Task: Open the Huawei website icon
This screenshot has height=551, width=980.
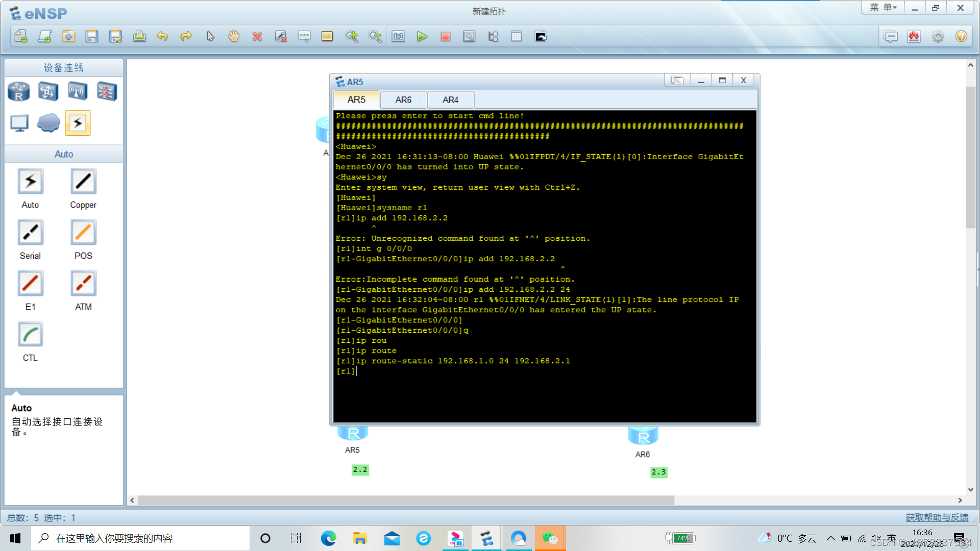Action: click(x=914, y=36)
